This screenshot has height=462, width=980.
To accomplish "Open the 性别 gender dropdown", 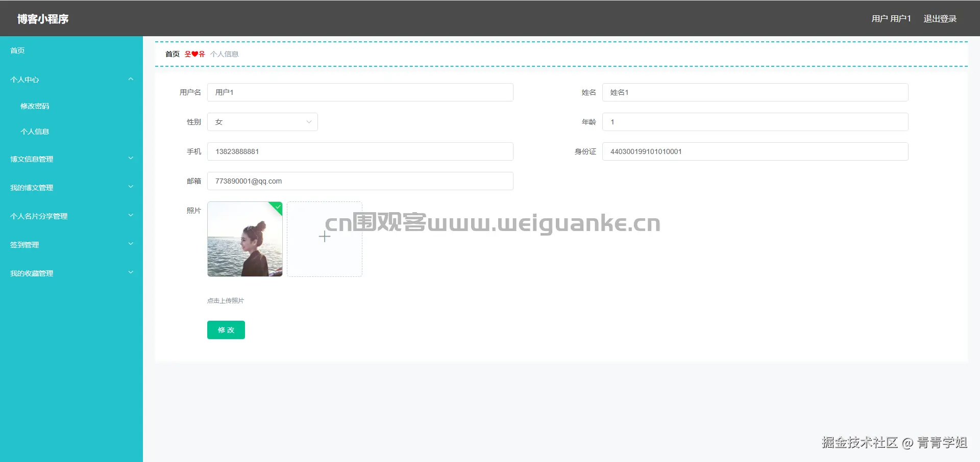I will 262,122.
